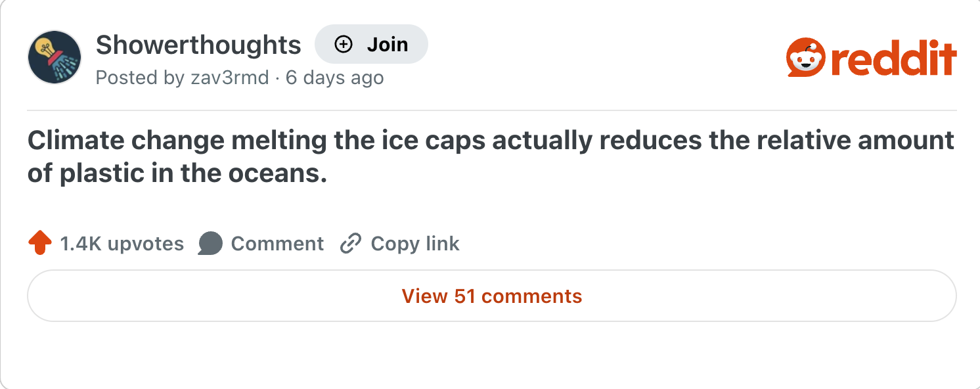The image size is (980, 389).
Task: Click the divider line below the header
Action: (x=491, y=110)
